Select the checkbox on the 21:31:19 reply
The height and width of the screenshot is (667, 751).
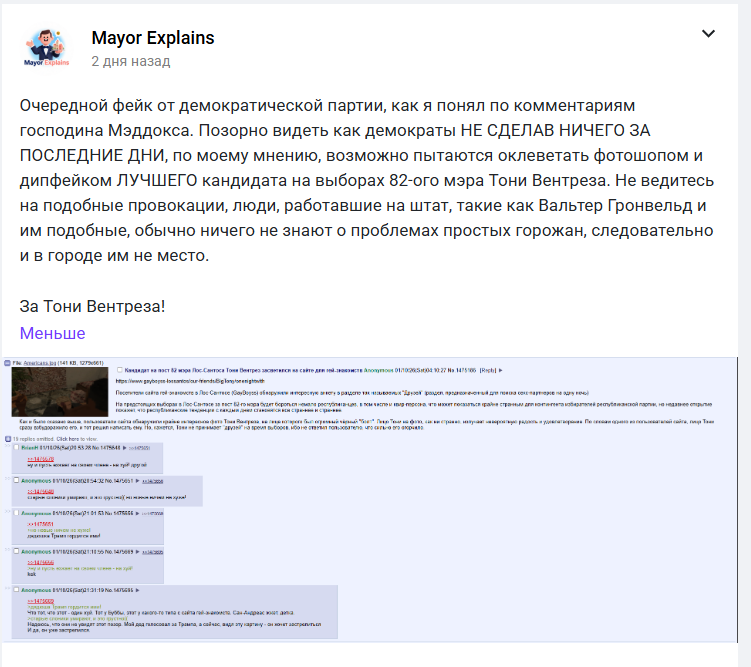(17, 590)
